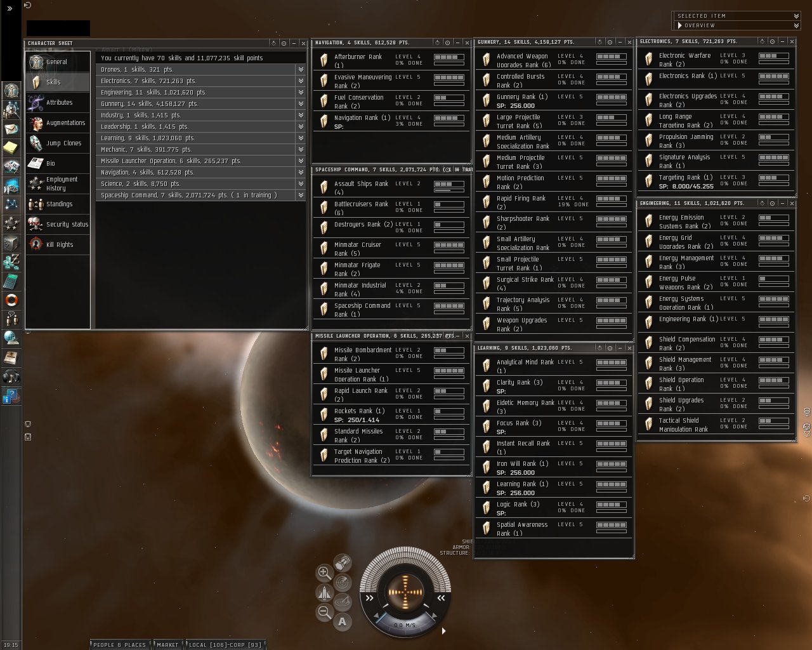Open the market chart icon in the sidebar
Screen dimensions: 812x650
click(x=11, y=185)
